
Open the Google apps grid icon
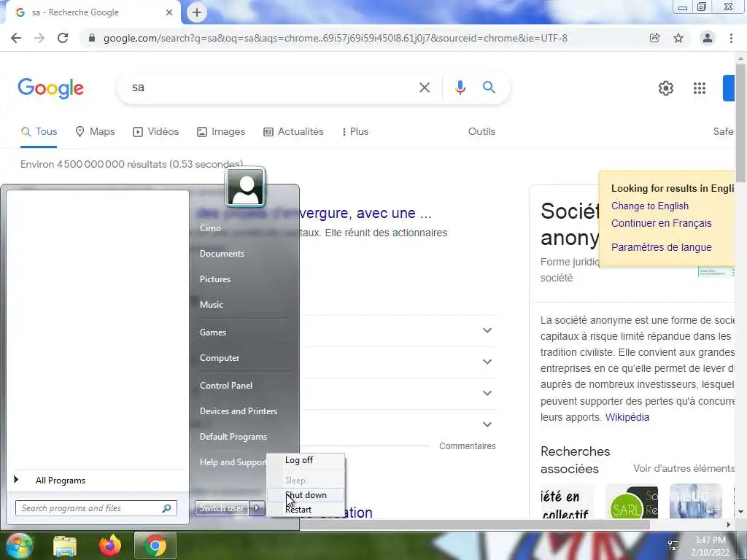tap(700, 88)
